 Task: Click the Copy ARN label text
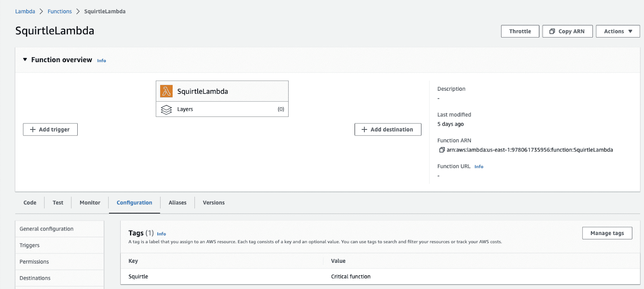tap(572, 31)
